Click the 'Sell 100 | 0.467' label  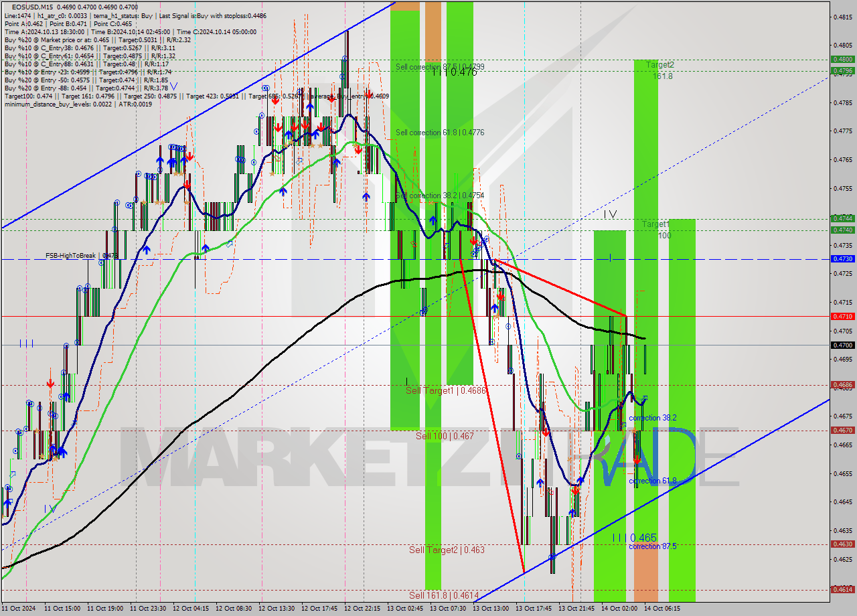coord(445,436)
